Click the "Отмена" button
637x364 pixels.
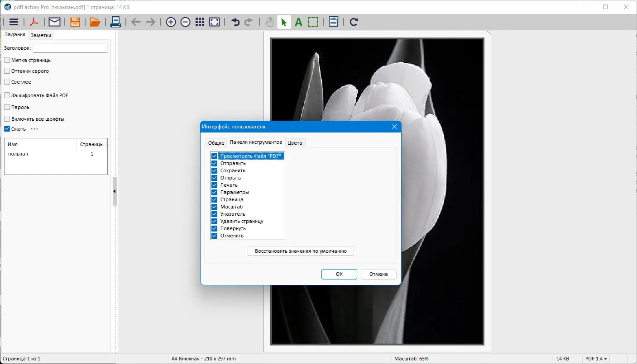pyautogui.click(x=378, y=274)
